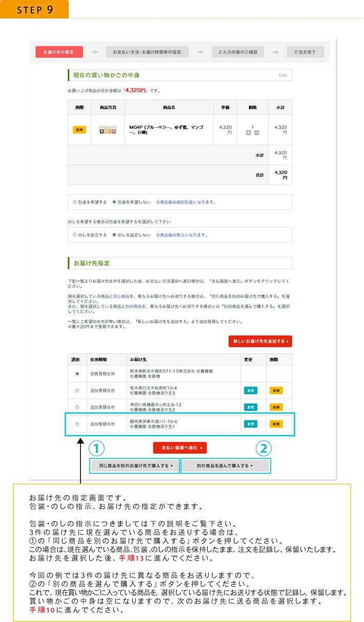This screenshot has width=364, height=622.
Task: Click 新しいお届け先を追加する red button
Action: 260,341
